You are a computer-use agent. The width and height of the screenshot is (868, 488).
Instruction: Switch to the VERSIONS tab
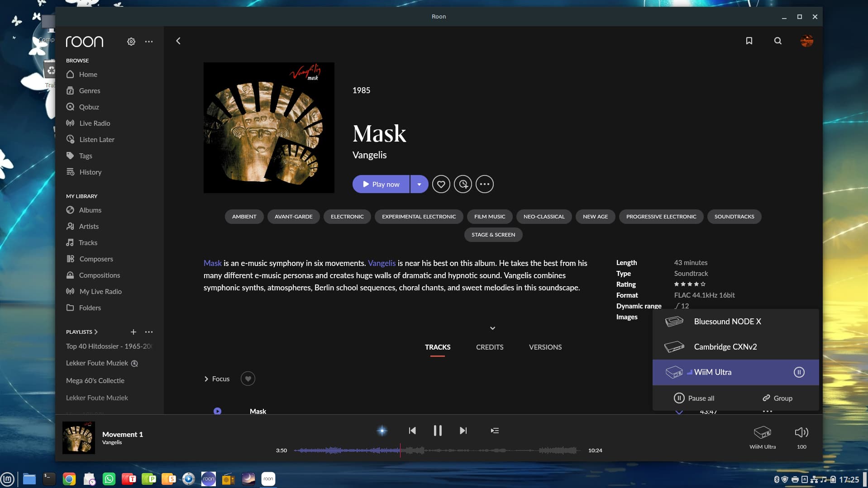click(x=545, y=347)
